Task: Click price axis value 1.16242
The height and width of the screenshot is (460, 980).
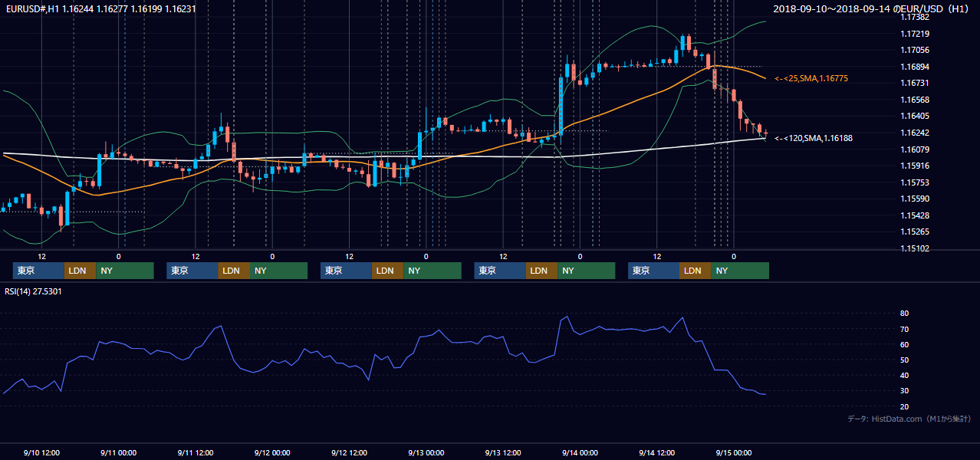Action: click(915, 133)
